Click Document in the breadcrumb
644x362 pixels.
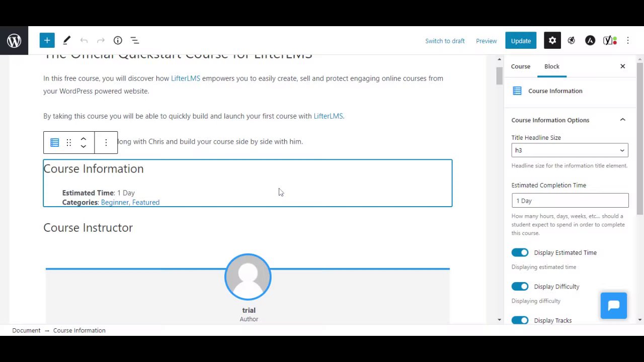point(26,330)
